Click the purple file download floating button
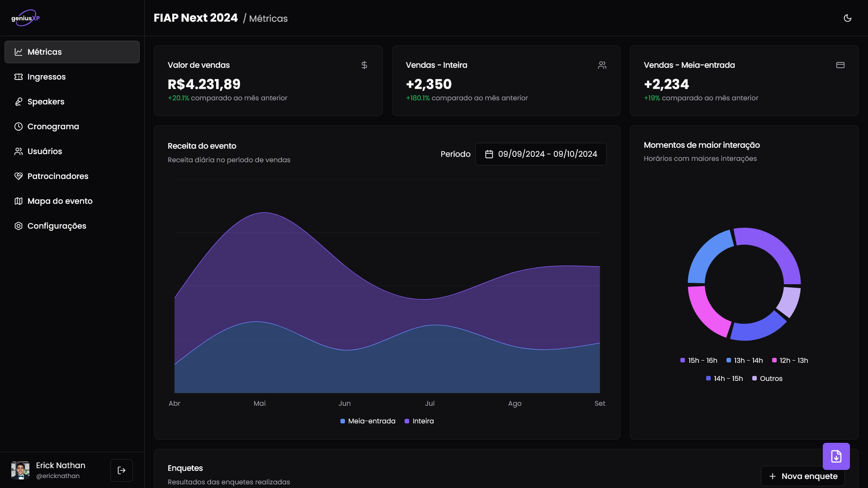Viewport: 868px width, 488px height. 836,456
